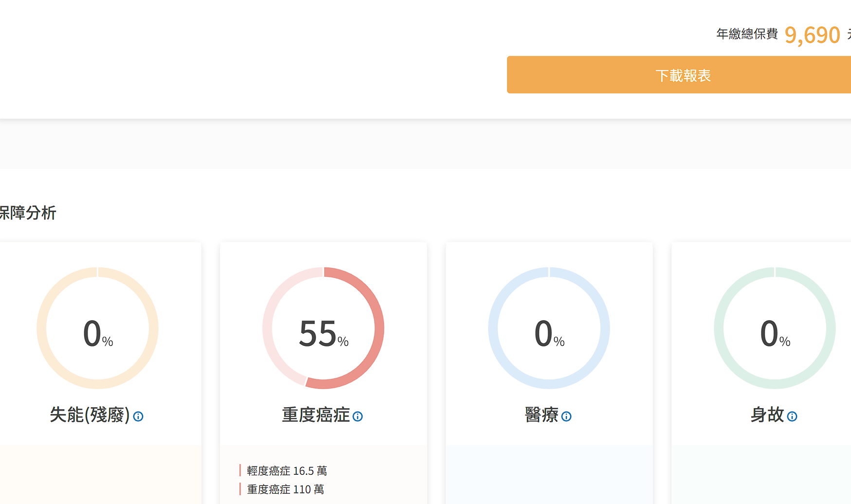This screenshot has height=504, width=851.
Task: Click the 身故 card title
Action: [767, 415]
